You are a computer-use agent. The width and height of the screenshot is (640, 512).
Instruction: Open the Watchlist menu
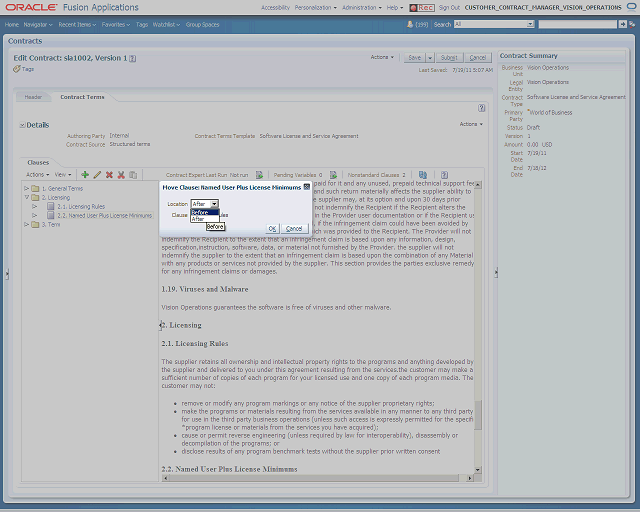(x=166, y=24)
